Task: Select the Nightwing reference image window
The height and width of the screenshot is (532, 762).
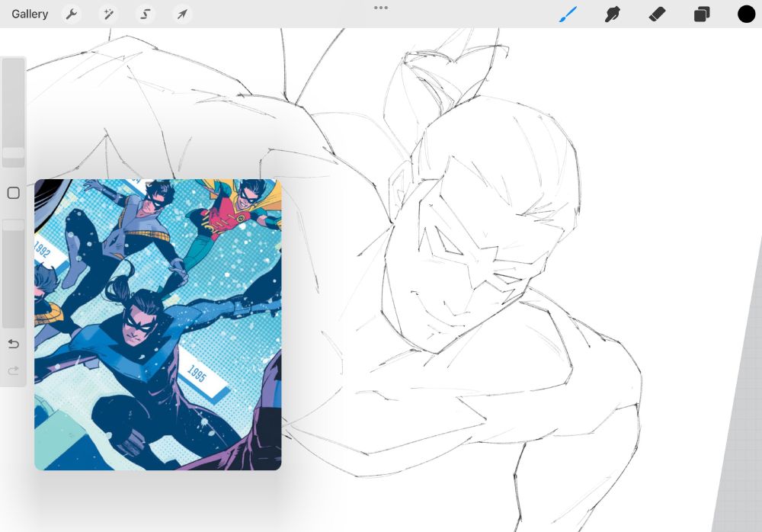Action: pos(158,325)
